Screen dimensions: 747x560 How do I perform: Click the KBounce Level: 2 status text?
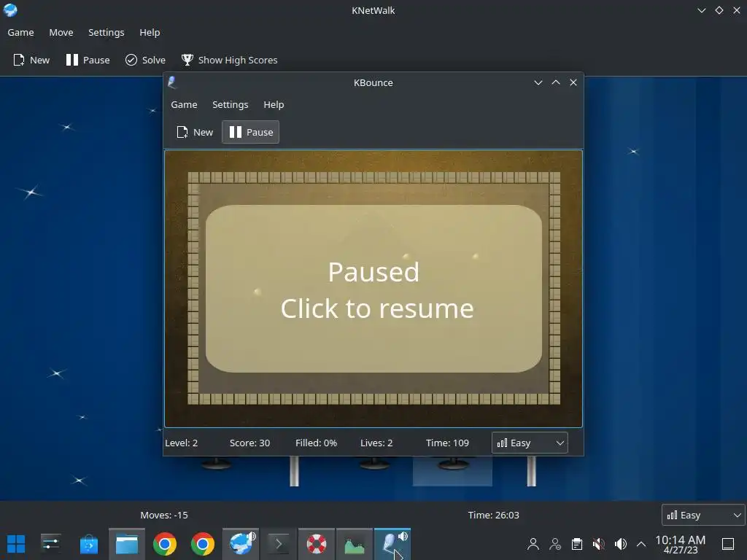(x=181, y=443)
